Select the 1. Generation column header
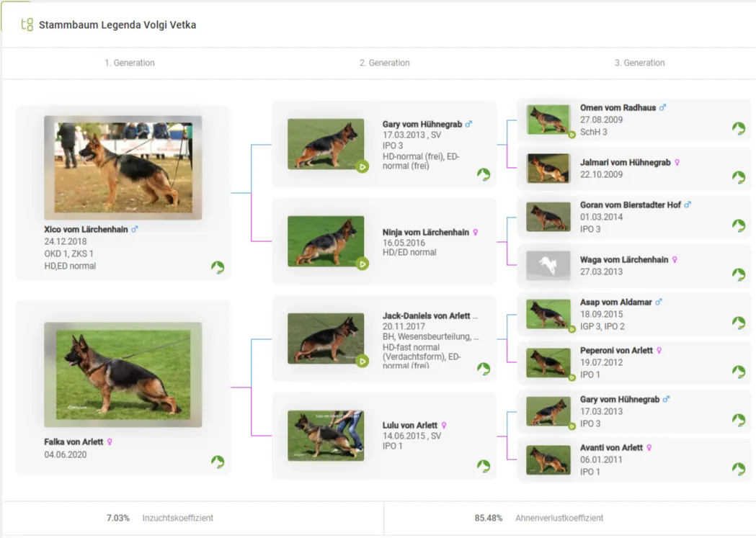The image size is (756, 538). (x=130, y=63)
